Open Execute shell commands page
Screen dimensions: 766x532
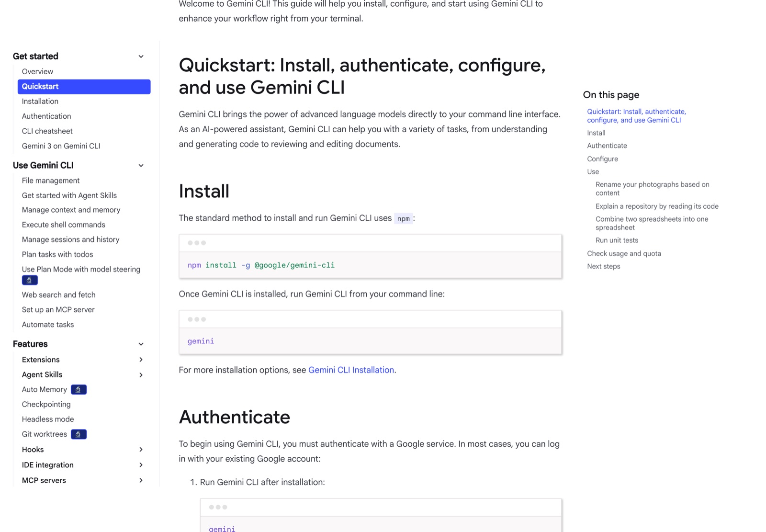64,225
